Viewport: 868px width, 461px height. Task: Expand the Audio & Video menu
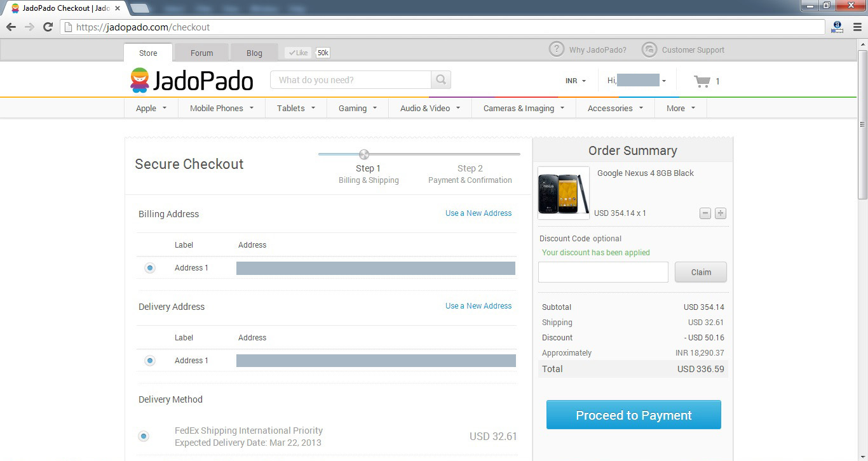point(430,108)
